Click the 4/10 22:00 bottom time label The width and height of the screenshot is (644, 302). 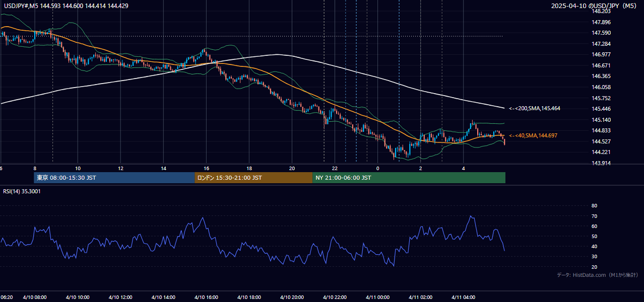point(335,297)
